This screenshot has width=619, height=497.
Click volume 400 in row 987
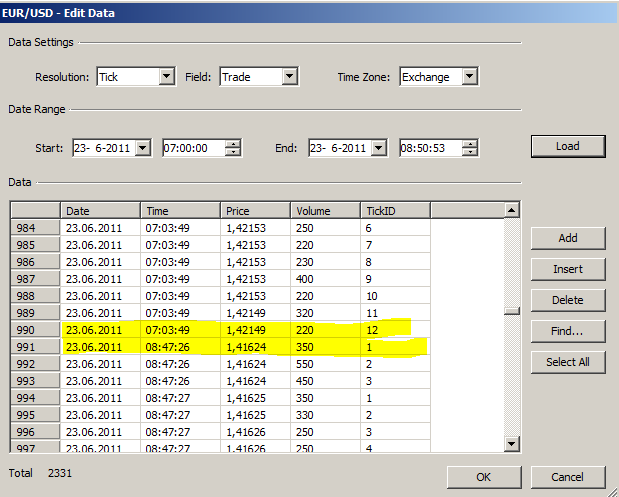coord(325,279)
